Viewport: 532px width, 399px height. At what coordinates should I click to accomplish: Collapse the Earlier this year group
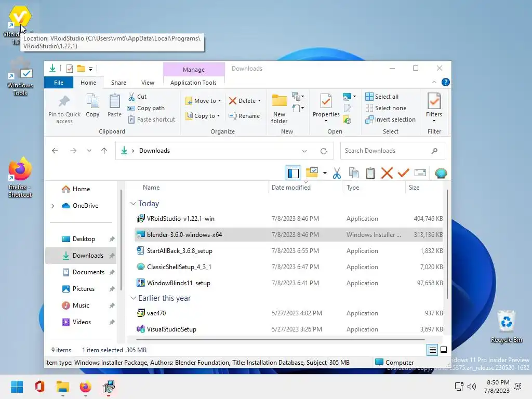click(x=134, y=298)
